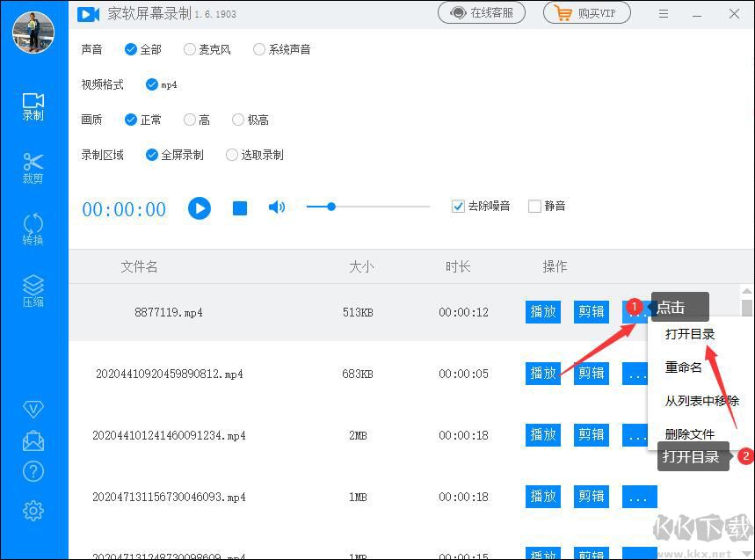Enable the 静音 (mute) checkbox
Viewport: 755px width, 560px height.
(534, 207)
